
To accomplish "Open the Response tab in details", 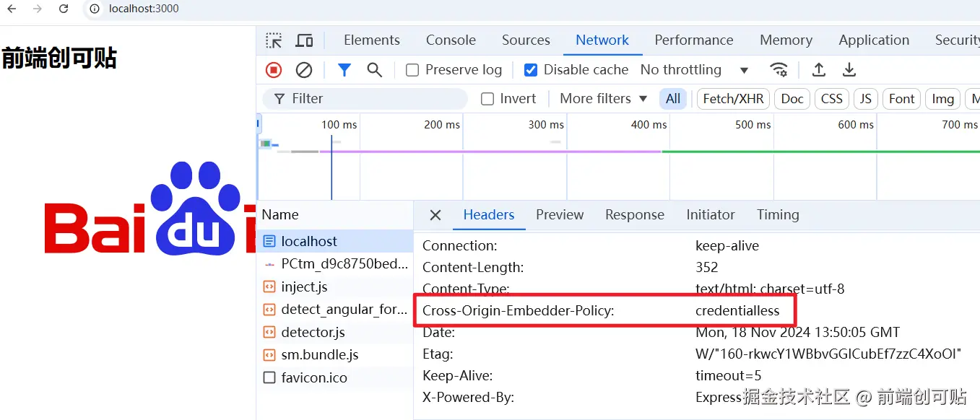I will 634,215.
